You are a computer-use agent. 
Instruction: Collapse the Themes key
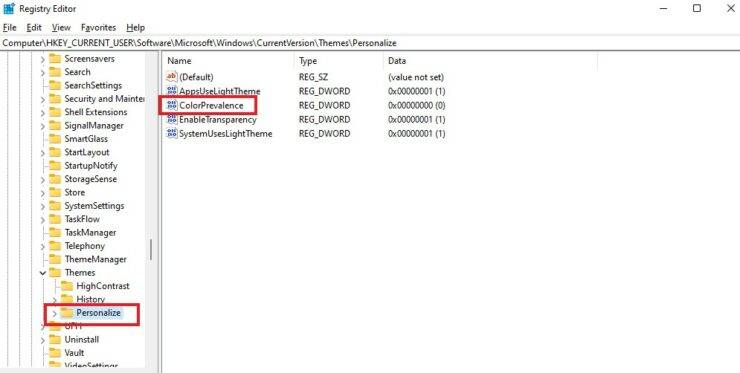tap(43, 273)
